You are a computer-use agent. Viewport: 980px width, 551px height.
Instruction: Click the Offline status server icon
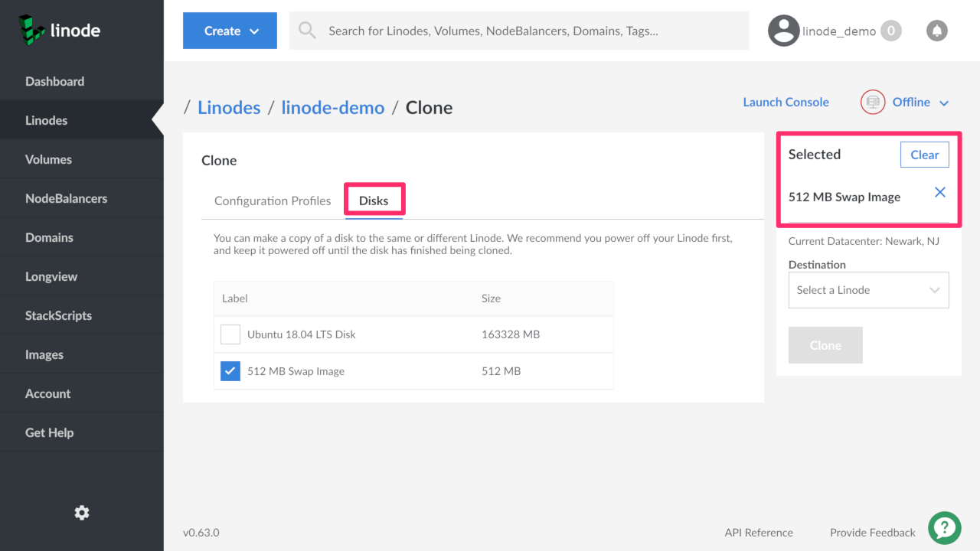pos(873,102)
